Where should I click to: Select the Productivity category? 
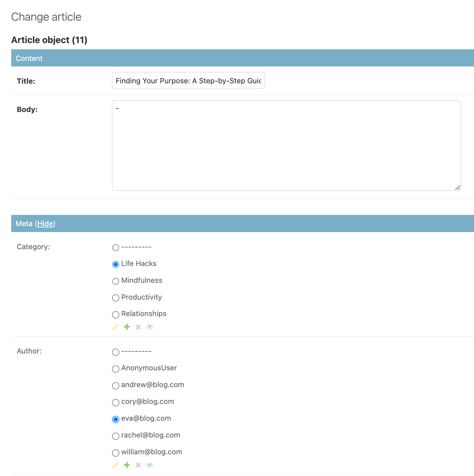[x=116, y=298]
